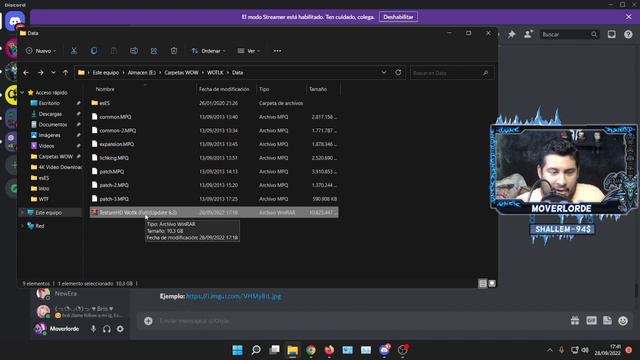
Task: Expand the Este equipo tree node
Action: click(22, 212)
